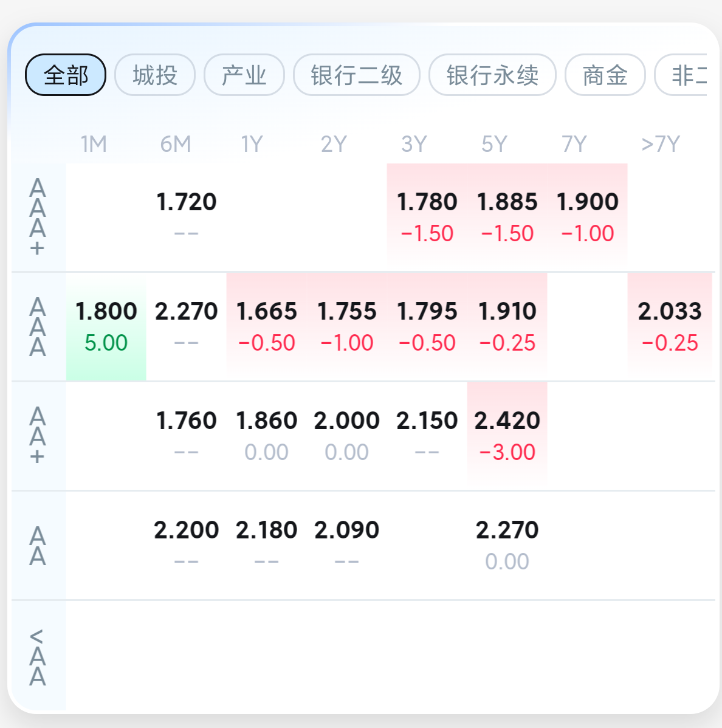Switch to the 产业 tab
722x728 pixels.
point(244,75)
